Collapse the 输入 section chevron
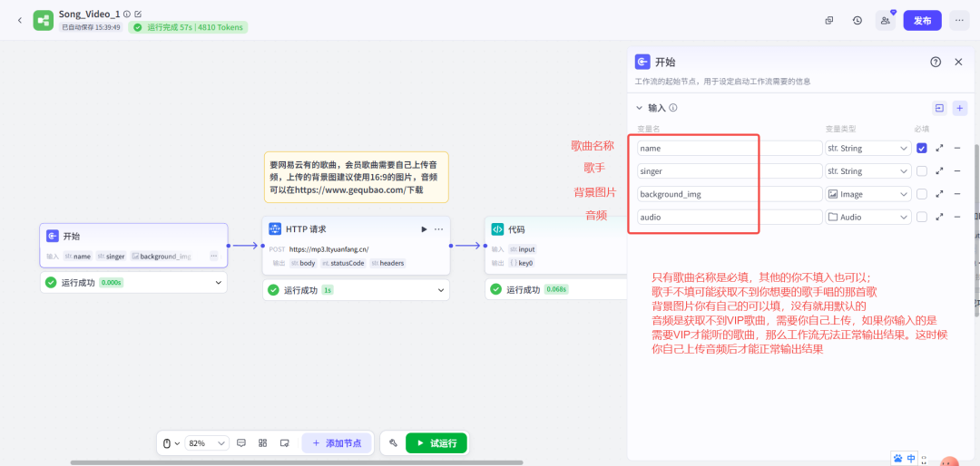This screenshot has height=466, width=980. click(640, 108)
